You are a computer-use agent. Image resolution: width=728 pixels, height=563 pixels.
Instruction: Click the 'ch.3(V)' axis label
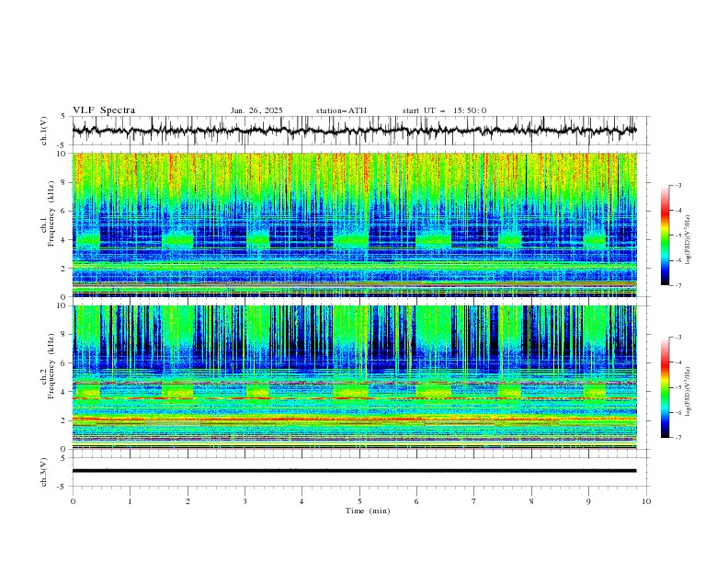tap(44, 472)
